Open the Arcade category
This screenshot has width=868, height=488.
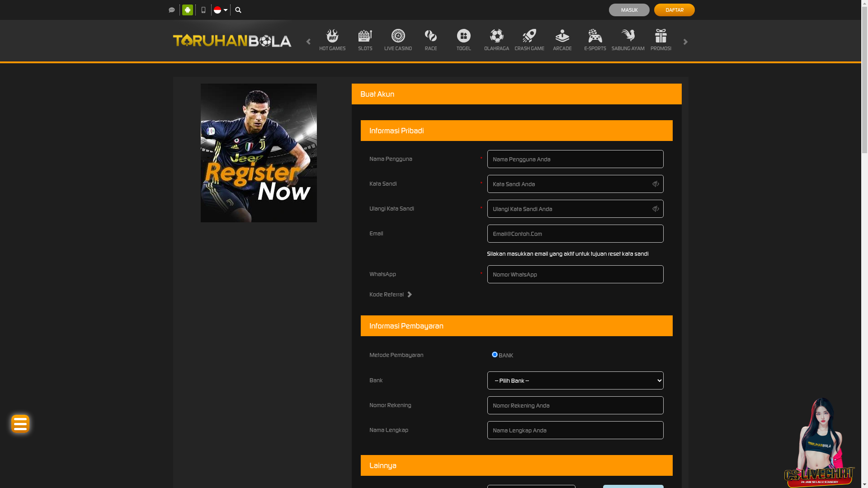click(x=562, y=40)
